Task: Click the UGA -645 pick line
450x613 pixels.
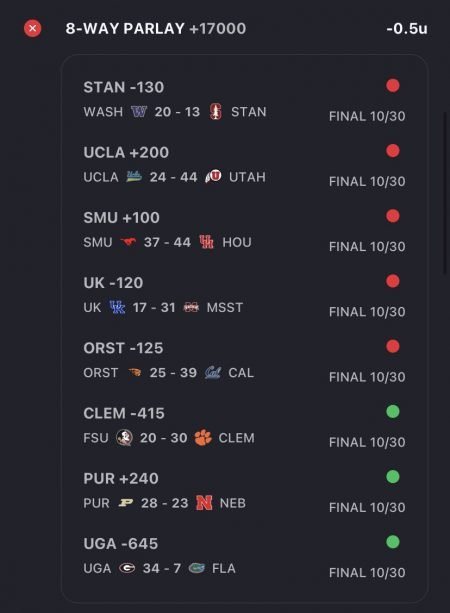Action: click(x=120, y=544)
